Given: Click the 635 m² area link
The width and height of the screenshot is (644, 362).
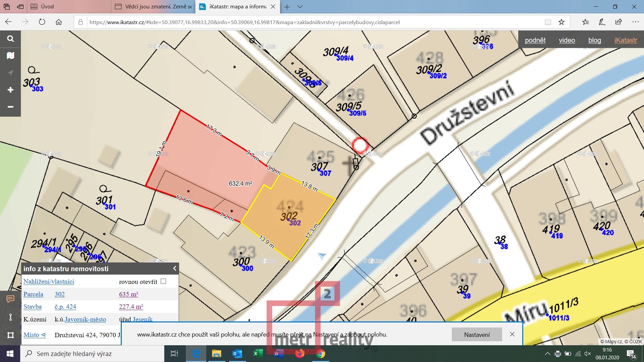Looking at the screenshot, I should click(128, 294).
